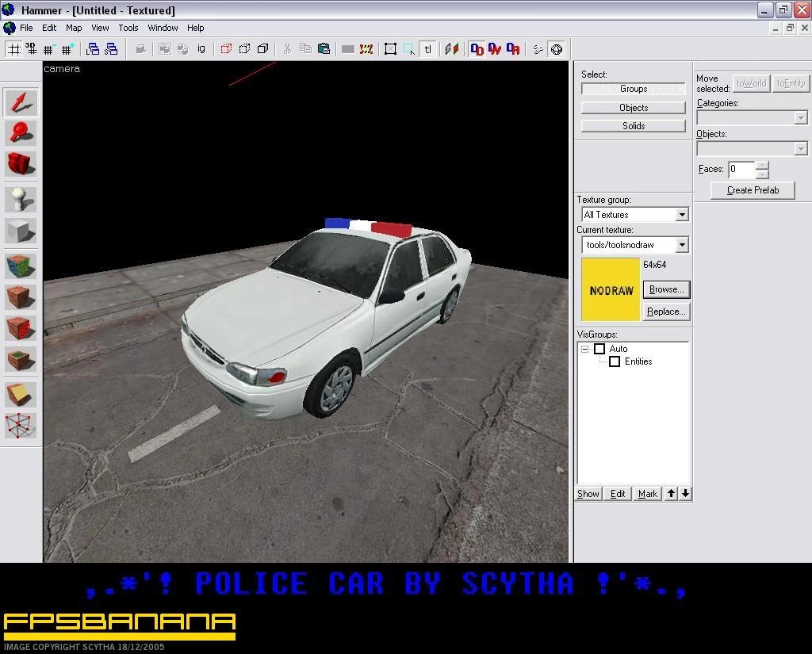Collapse the Auto visgroup tree node
The height and width of the screenshot is (654, 812).
click(x=584, y=349)
